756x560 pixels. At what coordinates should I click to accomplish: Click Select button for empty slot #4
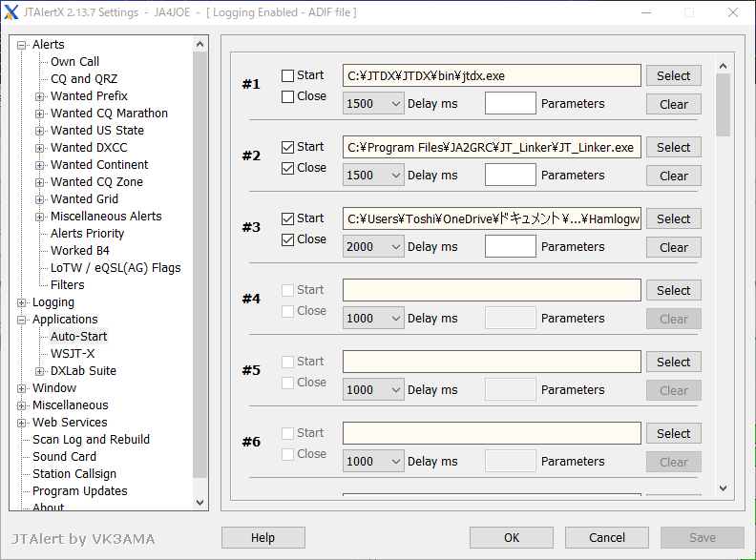pyautogui.click(x=674, y=290)
